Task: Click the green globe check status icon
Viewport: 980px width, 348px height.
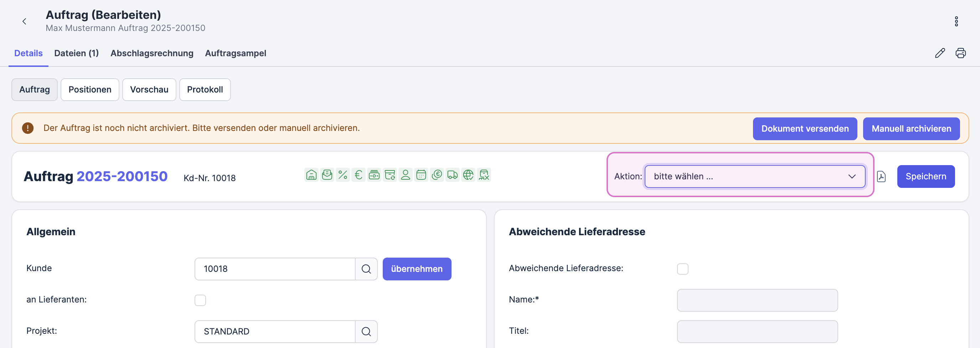Action: point(468,175)
